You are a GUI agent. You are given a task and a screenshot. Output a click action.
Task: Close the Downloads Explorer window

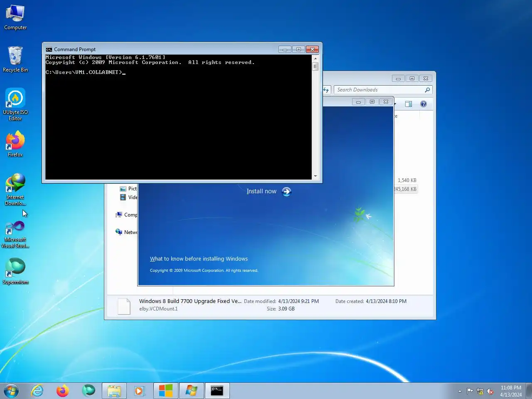(426, 79)
